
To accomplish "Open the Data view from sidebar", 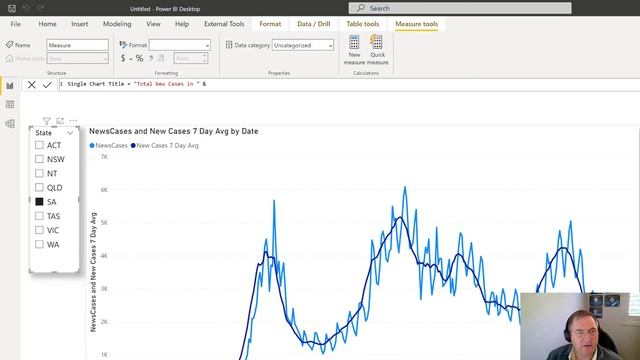I will click(10, 104).
